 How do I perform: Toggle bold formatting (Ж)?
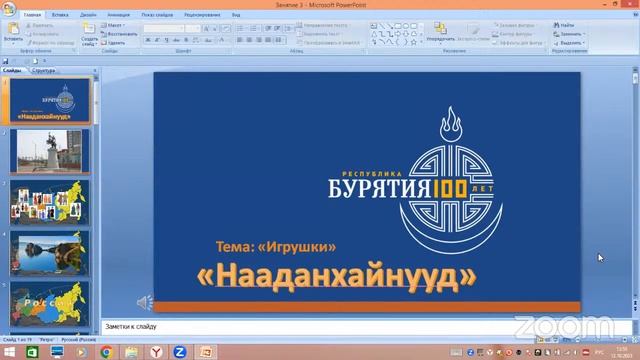[x=148, y=40]
